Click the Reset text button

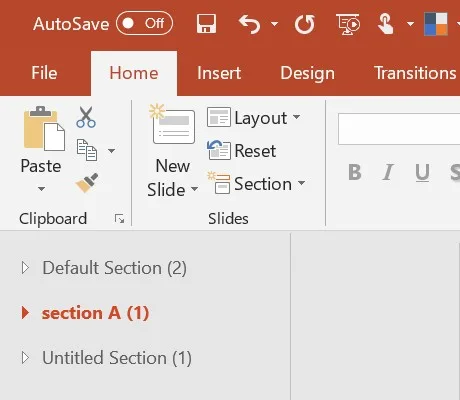tap(255, 151)
